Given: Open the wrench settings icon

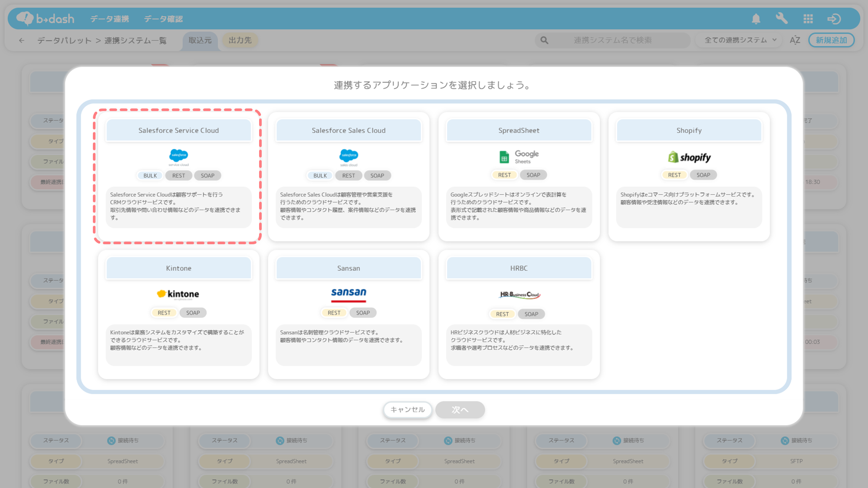Looking at the screenshot, I should 782,19.
